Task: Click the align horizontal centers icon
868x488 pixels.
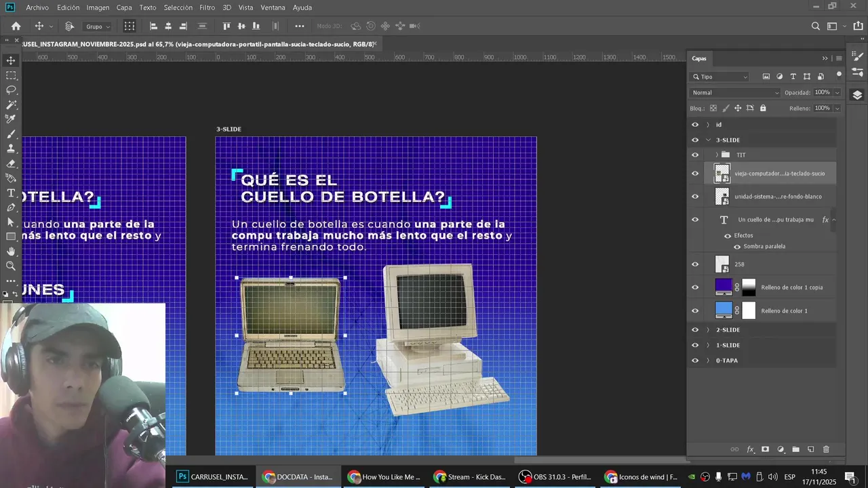Action: coord(168,26)
